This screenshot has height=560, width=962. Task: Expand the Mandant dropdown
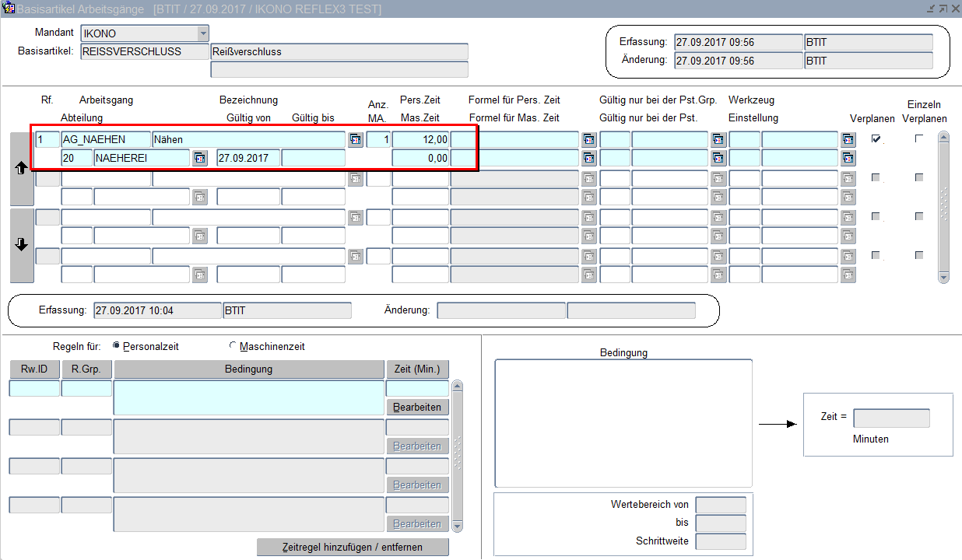click(203, 33)
